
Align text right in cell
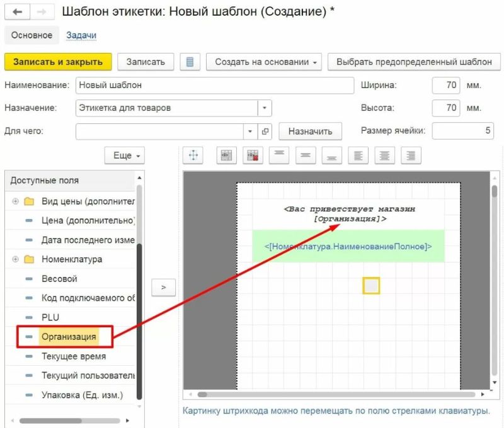(411, 155)
